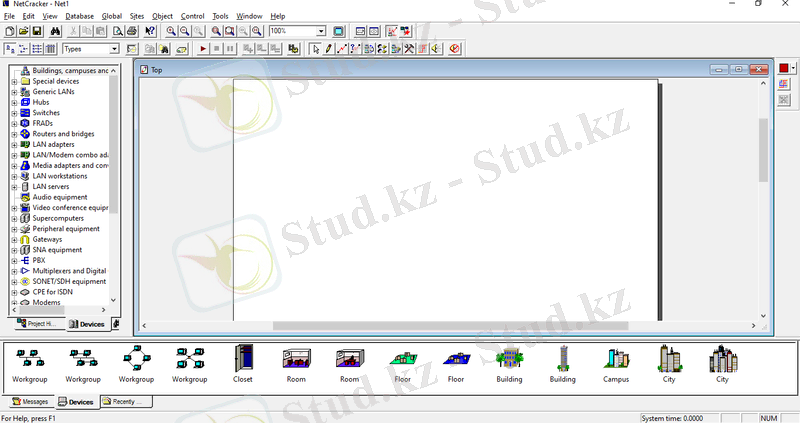Select the ring-shaped Workgroup thumbnail
Image resolution: width=800 pixels, height=423 pixels.
(x=136, y=364)
